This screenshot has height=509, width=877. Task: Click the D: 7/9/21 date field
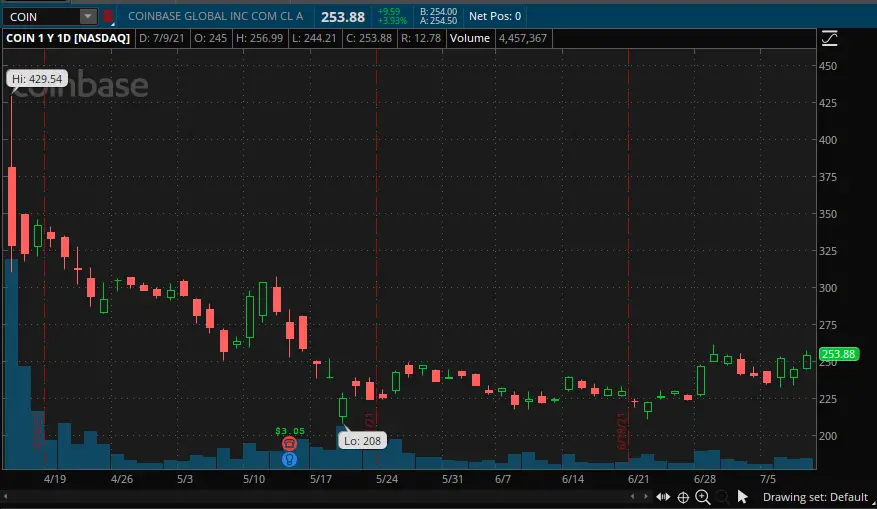pos(162,38)
